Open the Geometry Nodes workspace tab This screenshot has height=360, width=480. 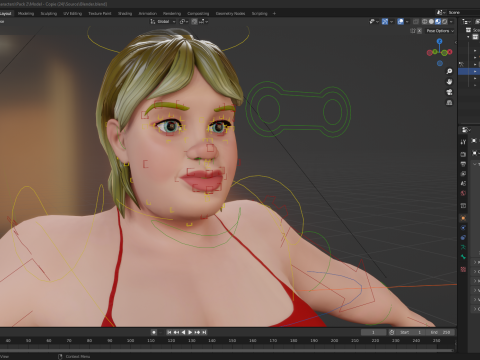[230, 14]
